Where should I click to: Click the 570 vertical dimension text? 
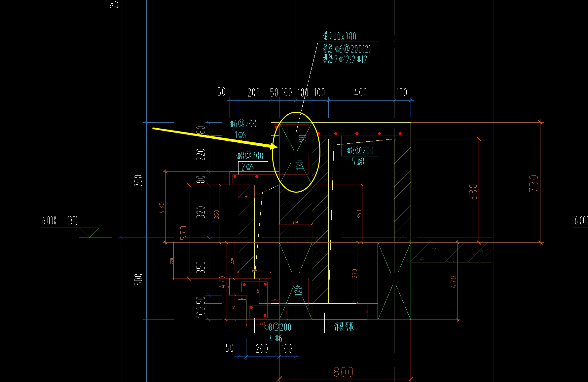coord(184,233)
